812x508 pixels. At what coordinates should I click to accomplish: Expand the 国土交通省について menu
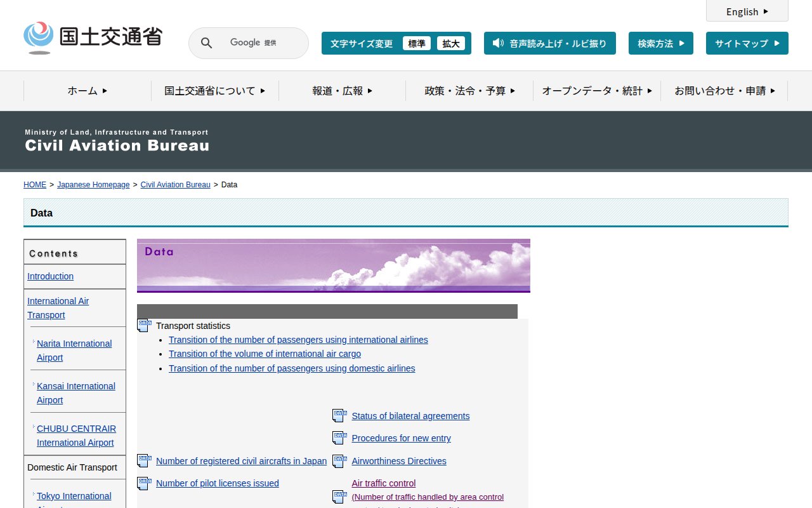coord(215,91)
